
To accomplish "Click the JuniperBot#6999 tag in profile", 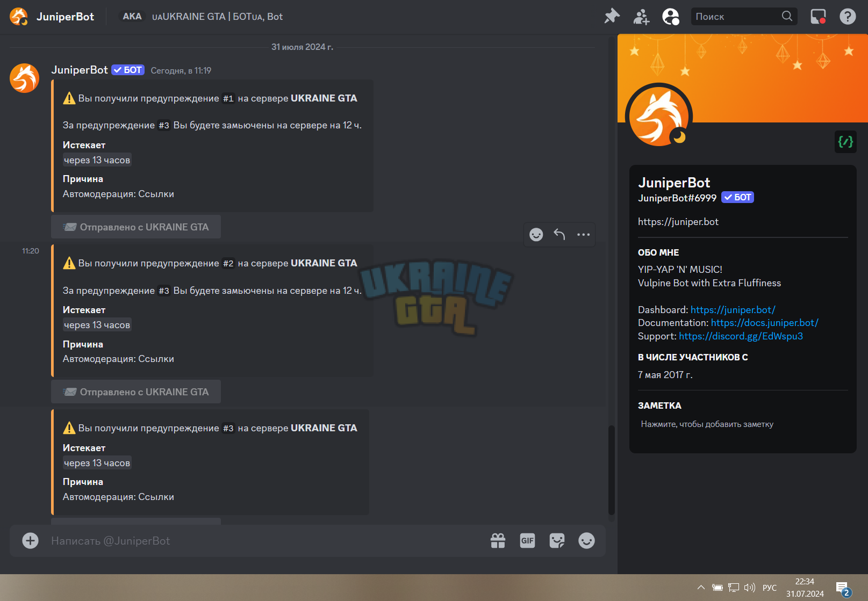I will [x=677, y=198].
